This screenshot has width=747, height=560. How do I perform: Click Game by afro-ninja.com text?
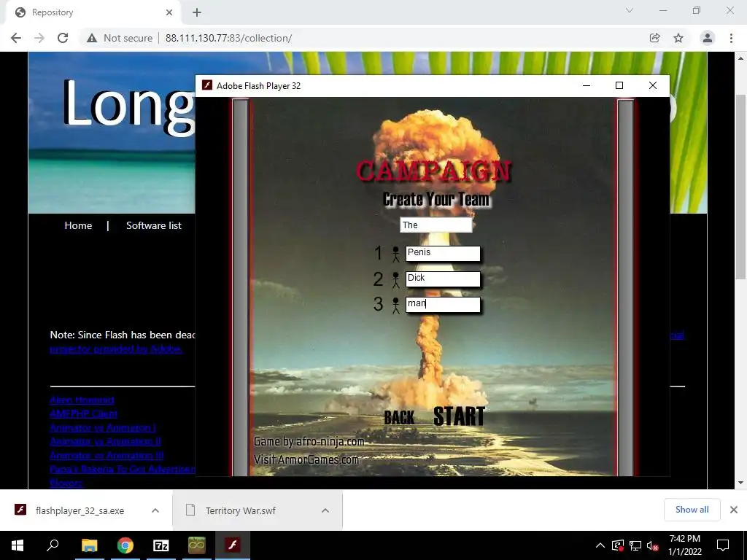coord(309,442)
